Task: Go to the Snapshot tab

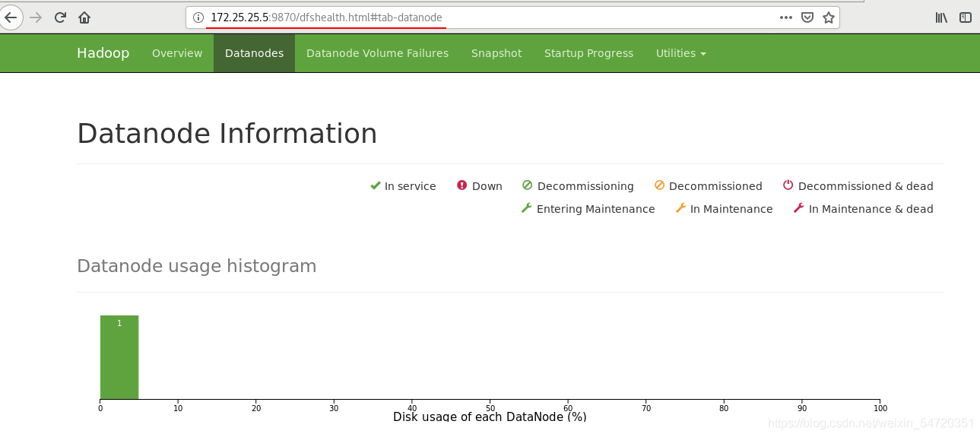Action: (496, 53)
